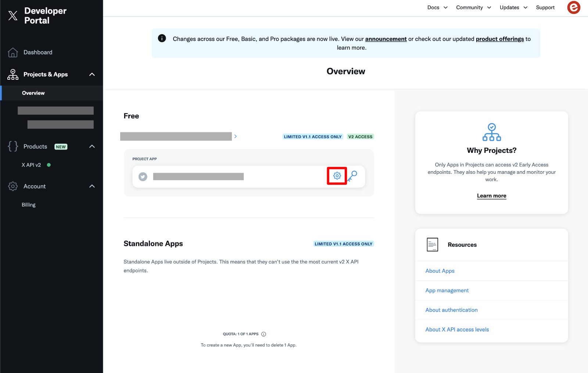
Task: Open the product offerings link
Action: tap(500, 39)
